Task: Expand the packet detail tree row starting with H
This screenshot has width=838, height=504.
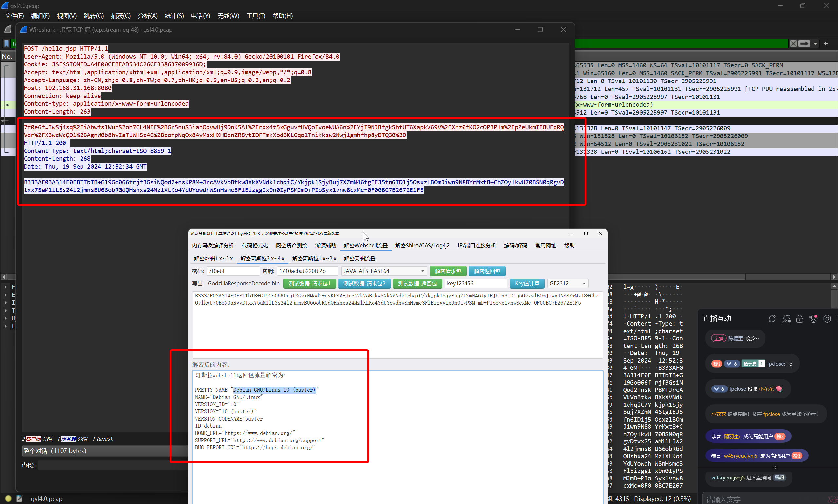Action: tap(6, 318)
